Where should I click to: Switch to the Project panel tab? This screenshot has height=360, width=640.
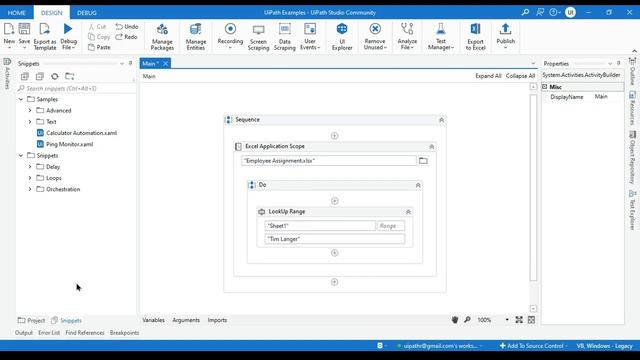coord(31,320)
